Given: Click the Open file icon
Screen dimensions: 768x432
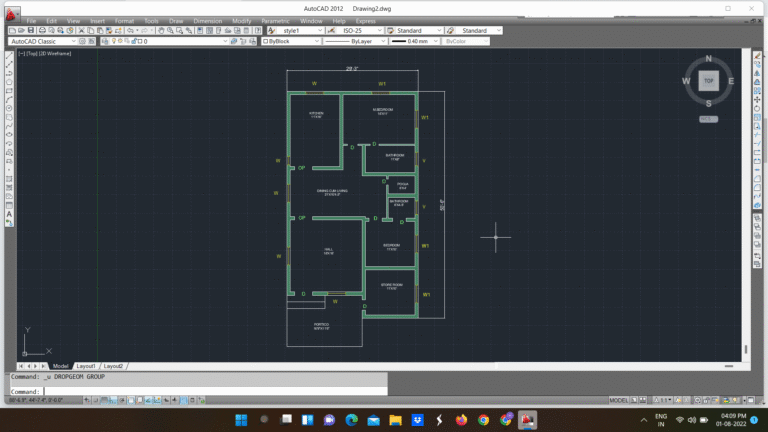Looking at the screenshot, I should pyautogui.click(x=21, y=30).
